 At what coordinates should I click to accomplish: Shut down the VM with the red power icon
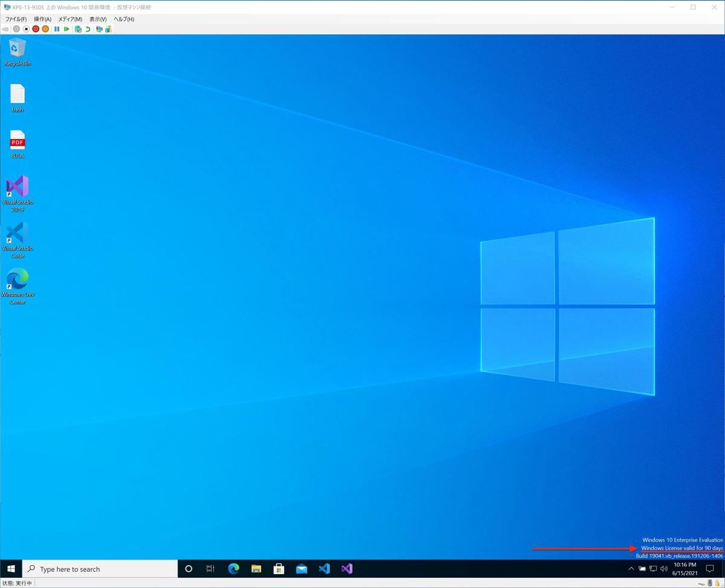[x=36, y=29]
